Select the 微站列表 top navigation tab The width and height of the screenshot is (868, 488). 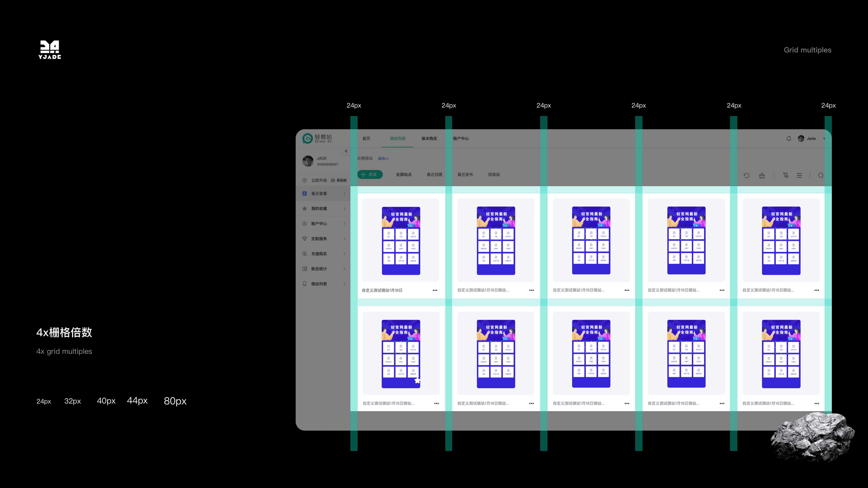398,139
